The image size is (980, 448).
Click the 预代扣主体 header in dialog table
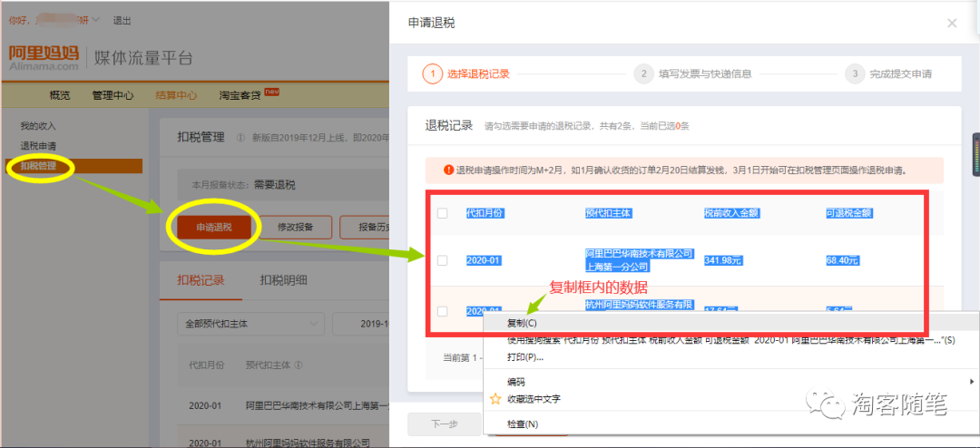(x=609, y=213)
